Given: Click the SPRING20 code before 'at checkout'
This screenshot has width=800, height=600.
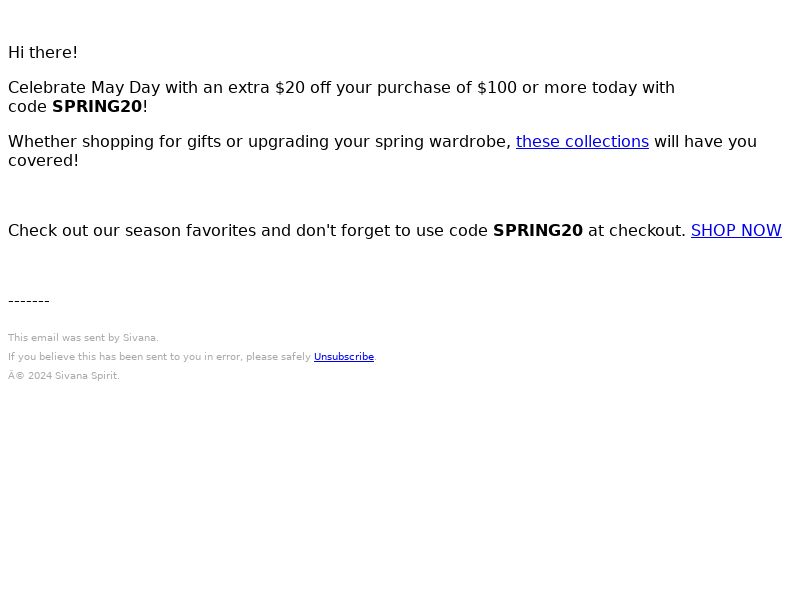Looking at the screenshot, I should click(x=538, y=230).
